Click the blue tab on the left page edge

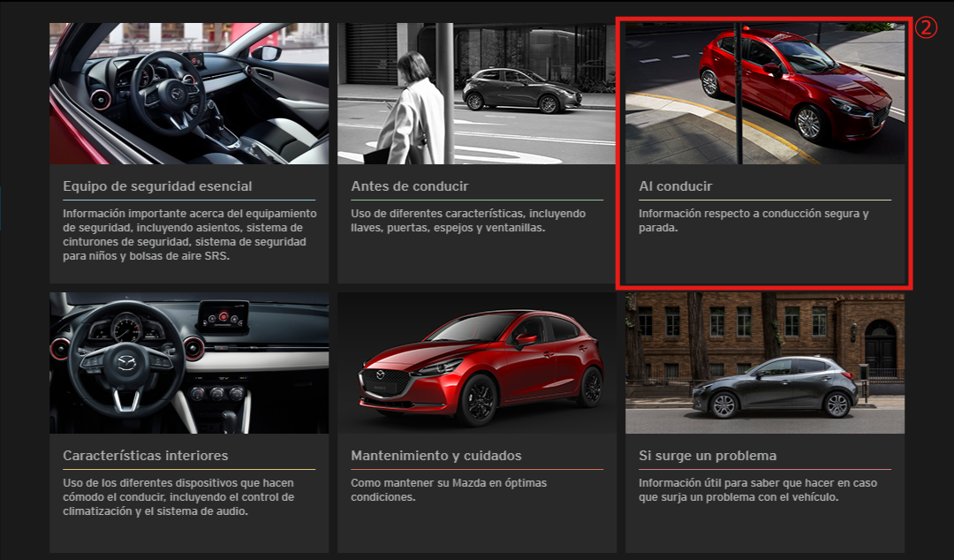1,208
